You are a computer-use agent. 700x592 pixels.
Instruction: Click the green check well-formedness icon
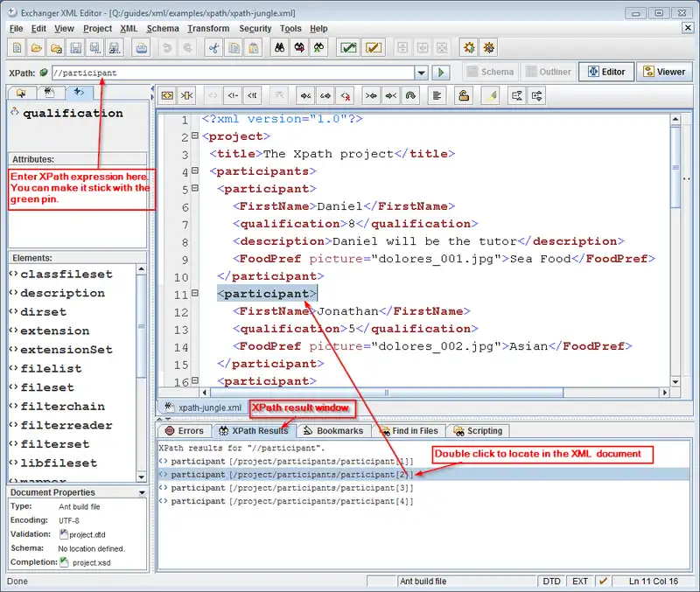[x=348, y=47]
